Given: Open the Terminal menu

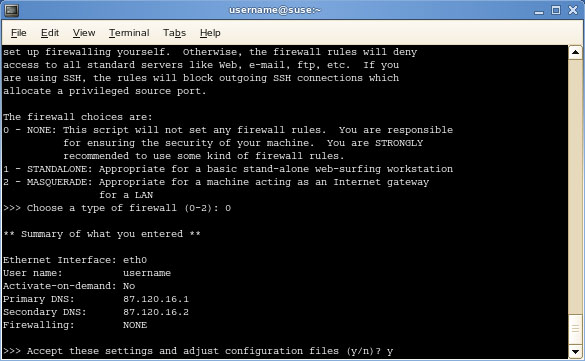Looking at the screenshot, I should 129,33.
